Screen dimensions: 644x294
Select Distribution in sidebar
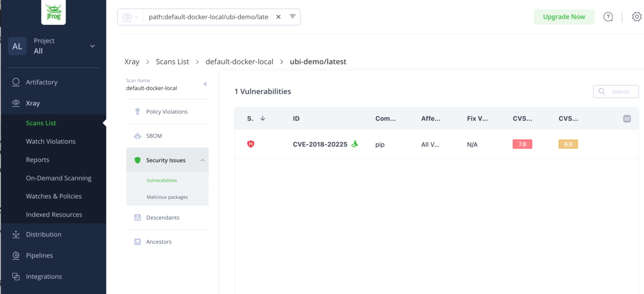click(x=44, y=234)
